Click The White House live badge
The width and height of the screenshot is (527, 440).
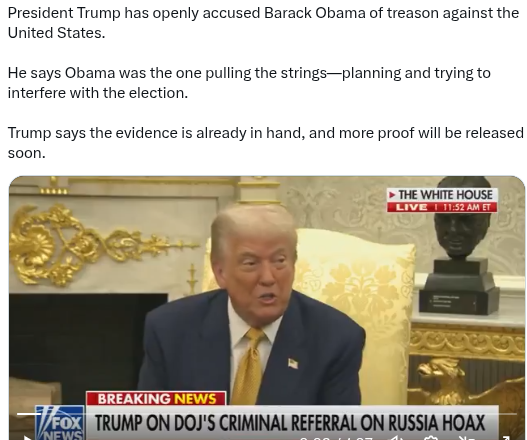click(442, 200)
